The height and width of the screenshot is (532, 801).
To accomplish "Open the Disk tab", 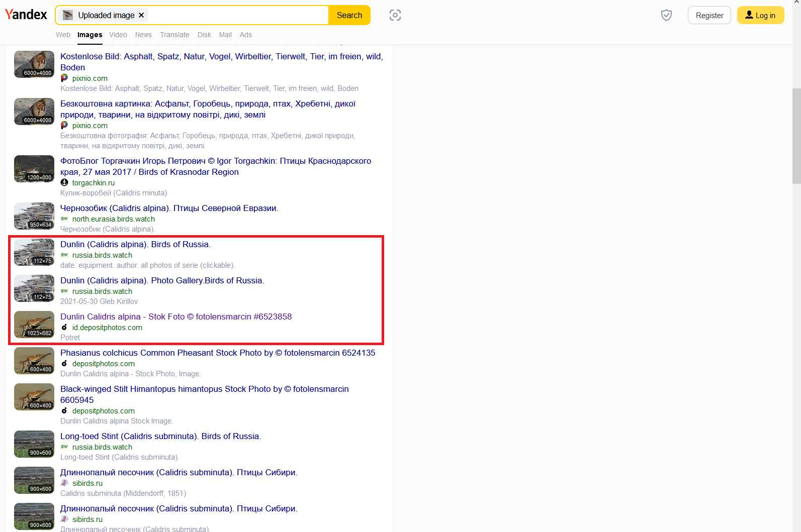I will [204, 35].
